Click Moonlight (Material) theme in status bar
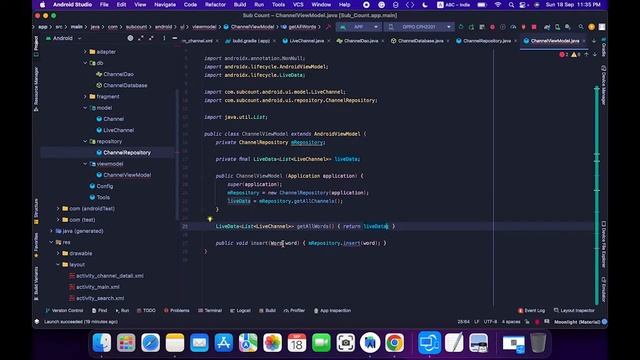The image size is (640, 360). click(x=577, y=322)
